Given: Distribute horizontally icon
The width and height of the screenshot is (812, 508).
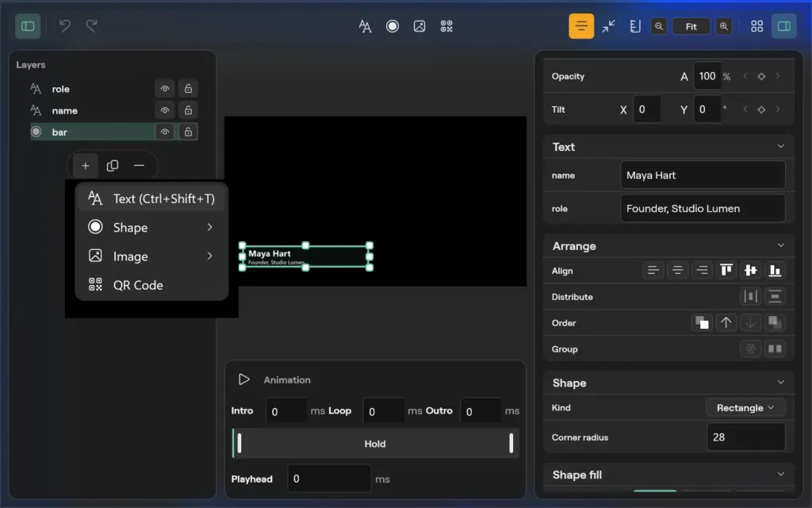Looking at the screenshot, I should 750,297.
